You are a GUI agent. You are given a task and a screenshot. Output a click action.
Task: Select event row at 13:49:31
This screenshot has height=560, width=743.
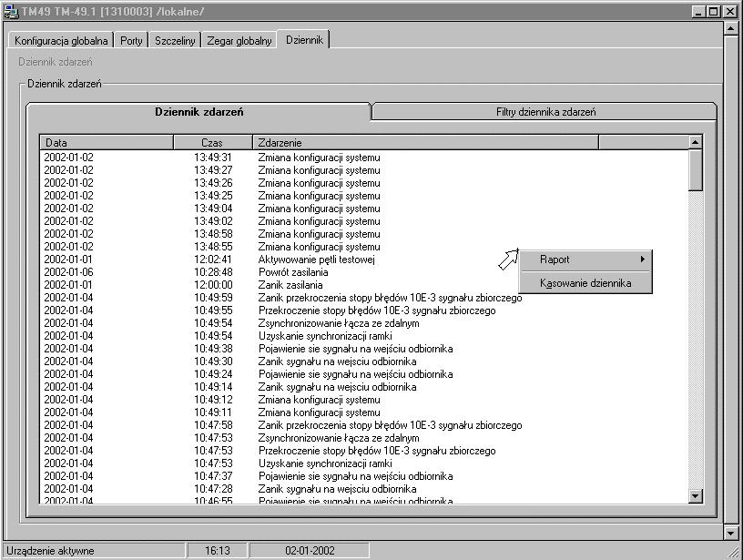tap(364, 158)
